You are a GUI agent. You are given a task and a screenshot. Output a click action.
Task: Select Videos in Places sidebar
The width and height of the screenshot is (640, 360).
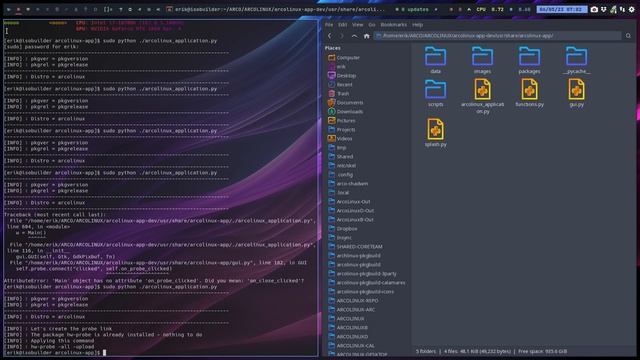click(340, 138)
